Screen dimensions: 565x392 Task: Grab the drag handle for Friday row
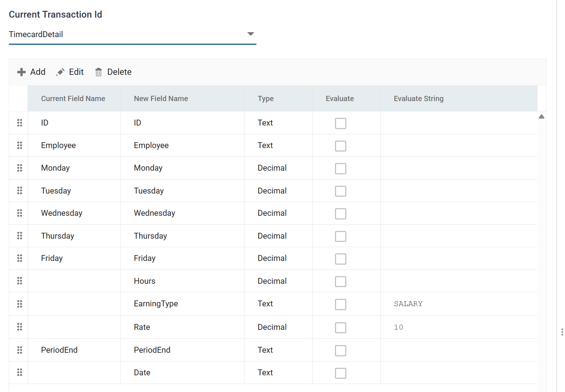tap(19, 258)
